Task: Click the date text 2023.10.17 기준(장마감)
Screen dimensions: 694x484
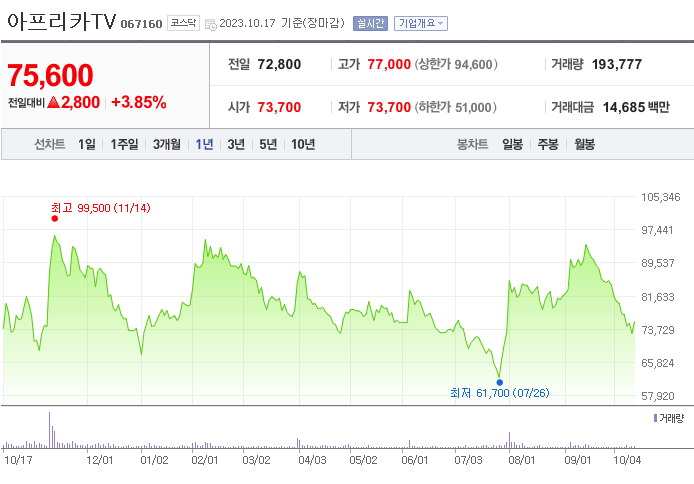Action: (282, 23)
